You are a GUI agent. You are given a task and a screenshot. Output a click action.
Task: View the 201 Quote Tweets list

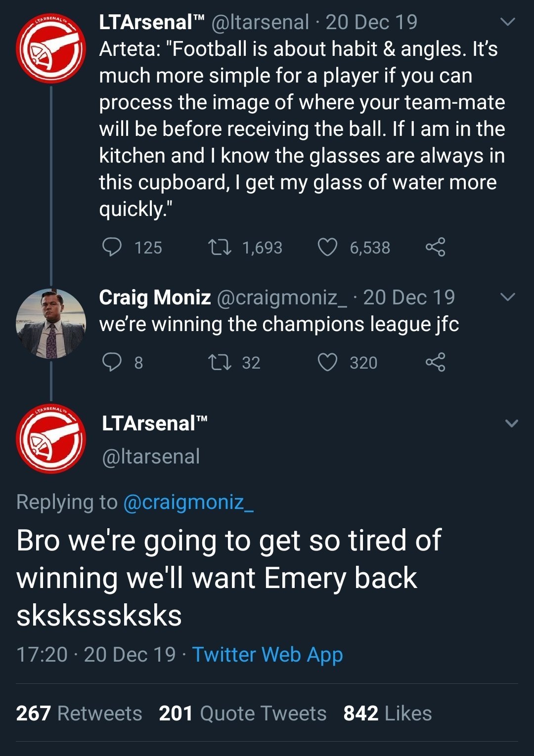point(242,714)
